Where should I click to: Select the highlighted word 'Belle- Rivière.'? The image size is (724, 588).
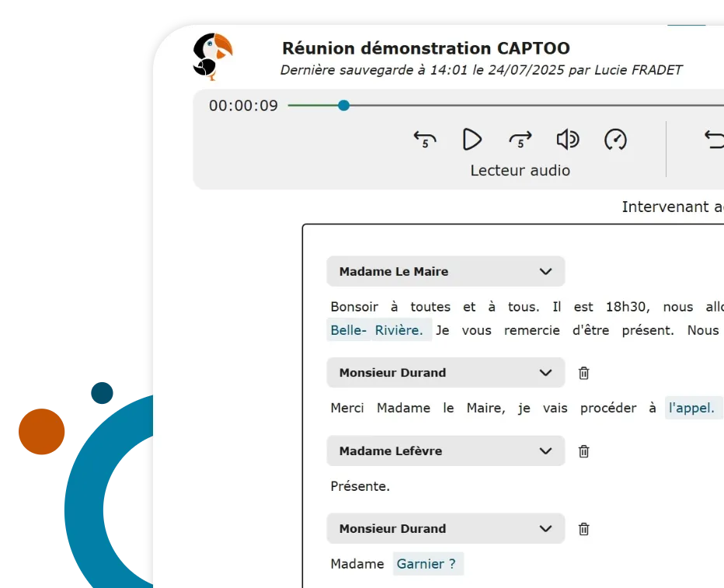click(377, 330)
